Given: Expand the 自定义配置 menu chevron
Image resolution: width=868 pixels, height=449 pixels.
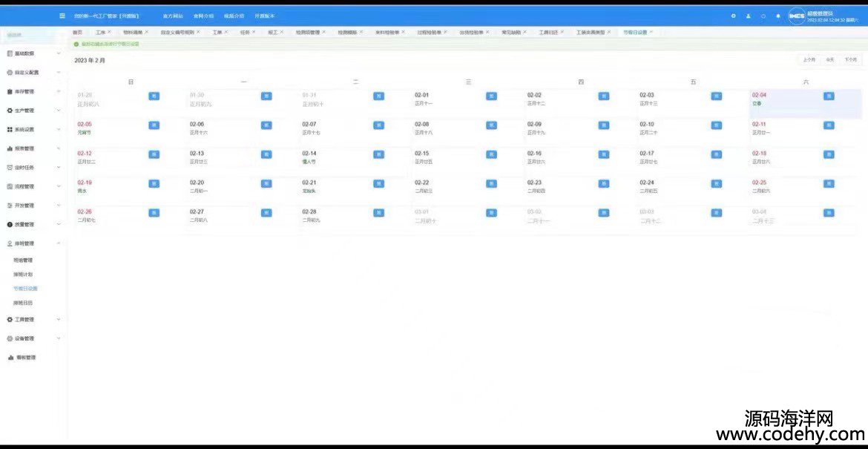Looking at the screenshot, I should pyautogui.click(x=59, y=73).
